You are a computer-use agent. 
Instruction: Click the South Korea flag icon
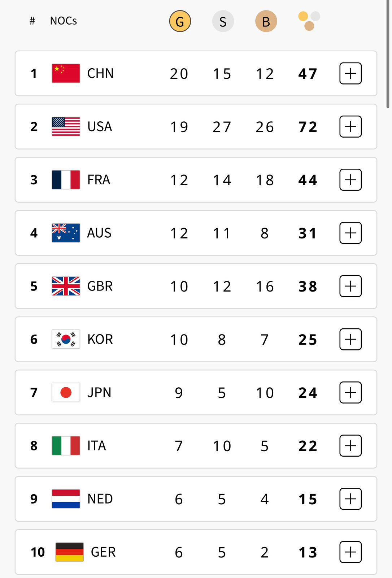point(66,339)
